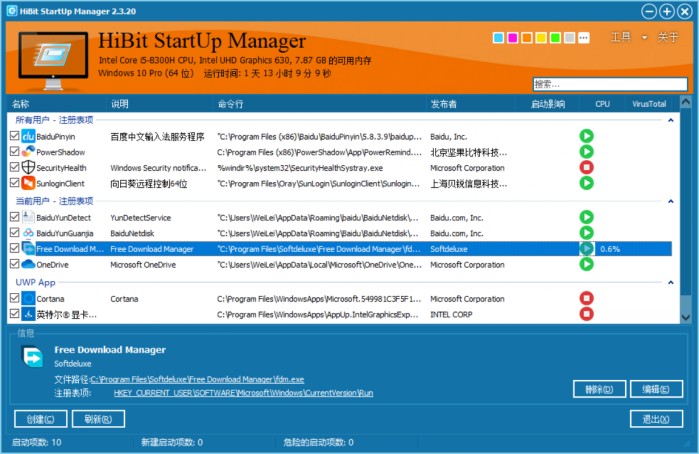
Task: Click the Free Download Manager row icon
Action: 28,248
